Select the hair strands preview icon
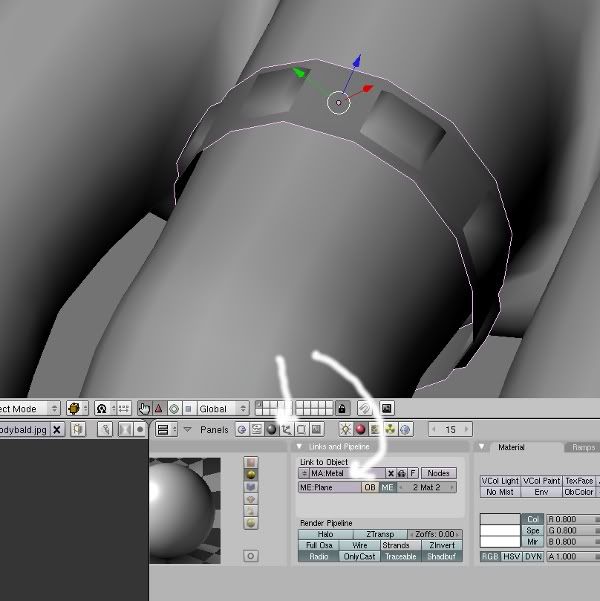 (251, 511)
